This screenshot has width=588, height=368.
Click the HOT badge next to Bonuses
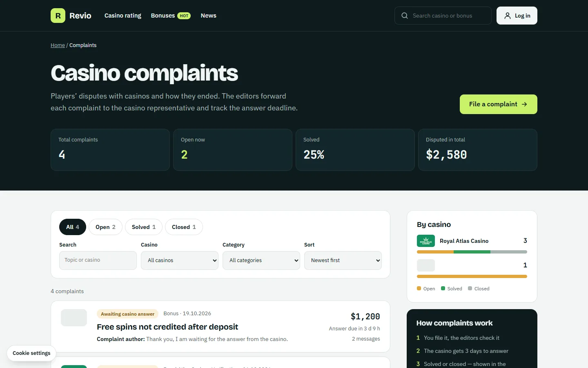tap(184, 16)
